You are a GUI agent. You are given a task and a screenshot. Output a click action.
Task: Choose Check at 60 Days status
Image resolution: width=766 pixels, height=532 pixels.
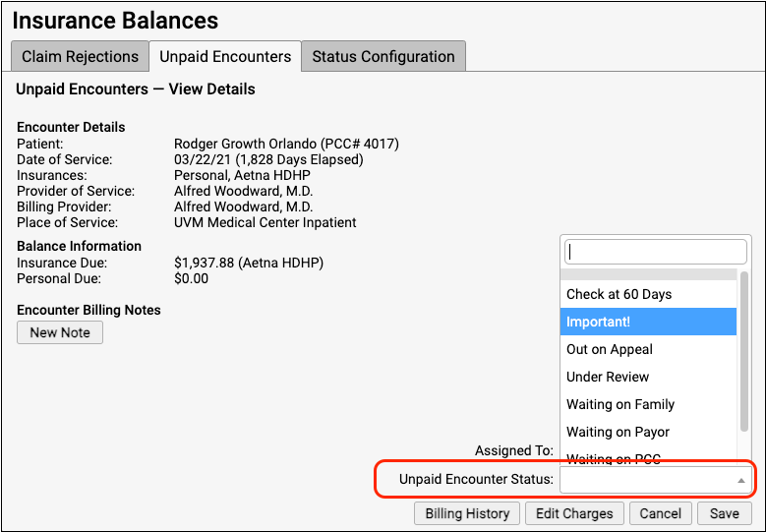coord(649,294)
